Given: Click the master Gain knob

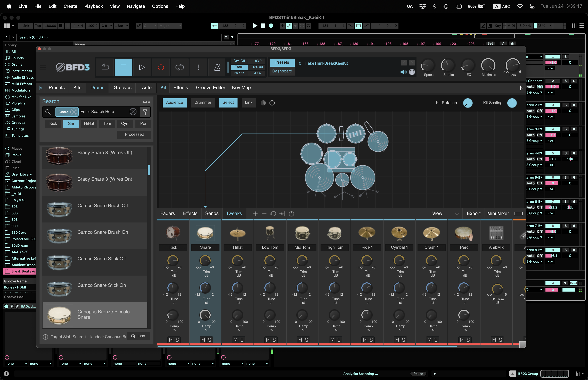Looking at the screenshot, I should coord(512,65).
